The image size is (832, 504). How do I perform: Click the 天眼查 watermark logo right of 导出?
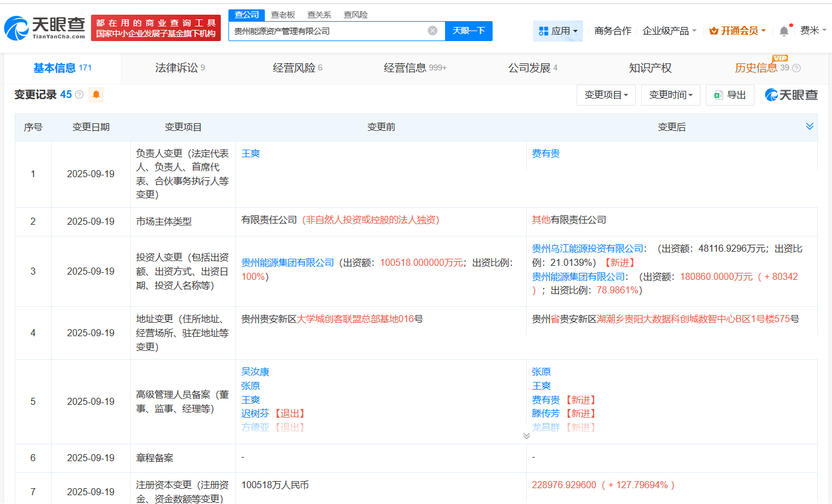coord(790,94)
